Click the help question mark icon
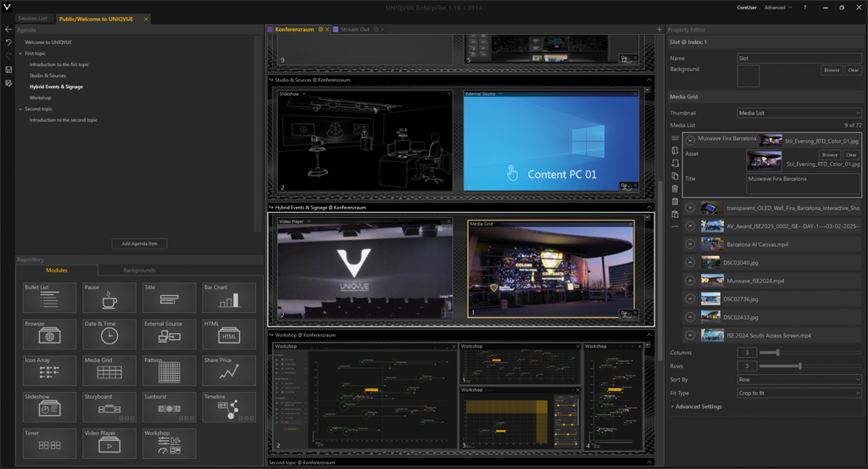This screenshot has height=469, width=868. click(804, 7)
